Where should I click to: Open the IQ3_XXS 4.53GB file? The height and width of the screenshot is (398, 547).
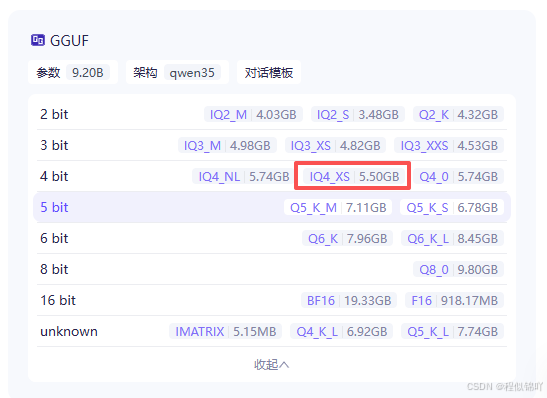click(449, 145)
